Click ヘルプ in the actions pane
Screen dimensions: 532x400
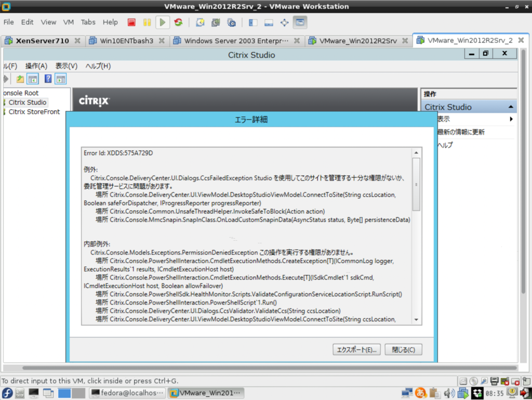click(x=445, y=145)
